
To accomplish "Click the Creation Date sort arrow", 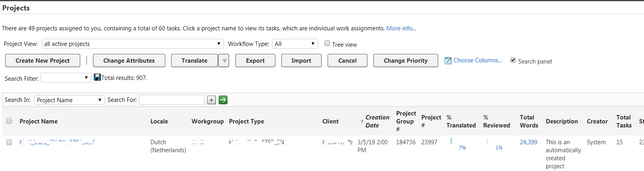I will coord(362,121).
